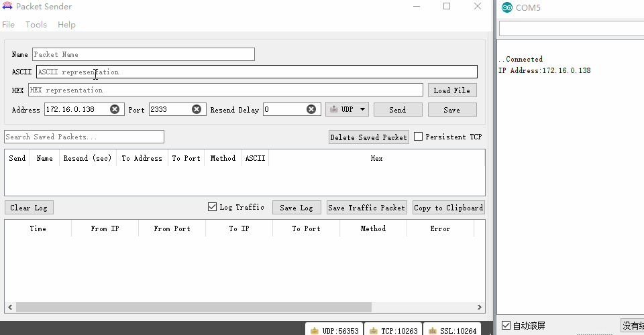Click the To IP column header
This screenshot has width=644, height=335.
click(x=239, y=228)
